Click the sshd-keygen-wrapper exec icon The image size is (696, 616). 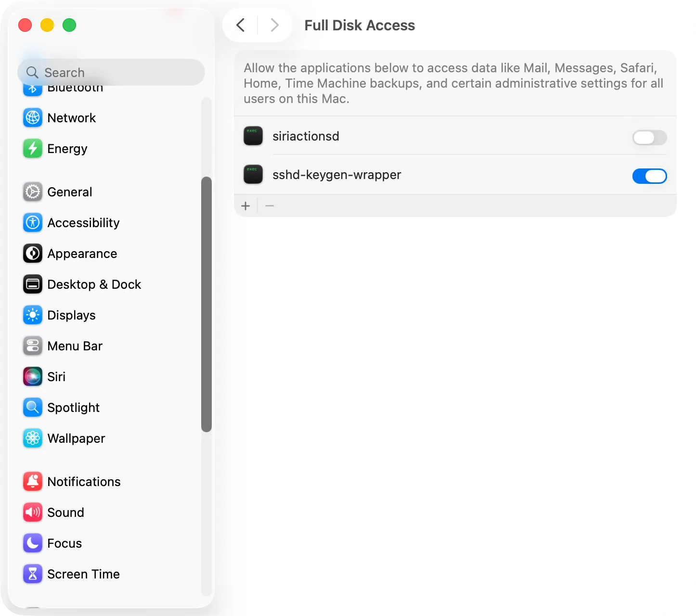[253, 175]
